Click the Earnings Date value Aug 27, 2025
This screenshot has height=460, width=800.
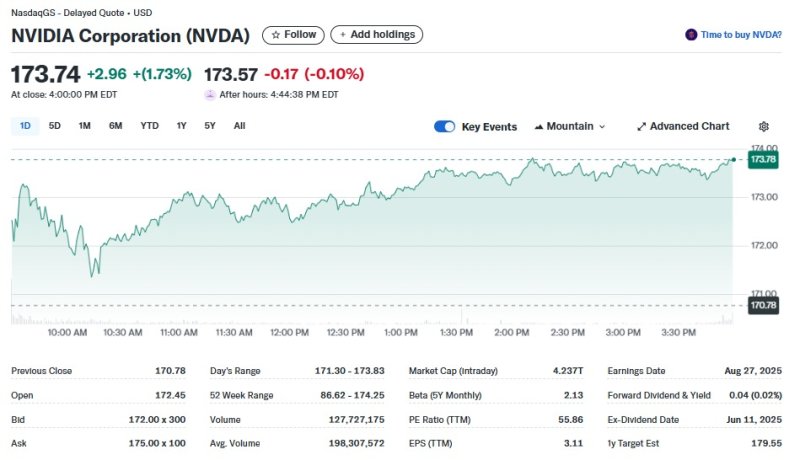[753, 371]
